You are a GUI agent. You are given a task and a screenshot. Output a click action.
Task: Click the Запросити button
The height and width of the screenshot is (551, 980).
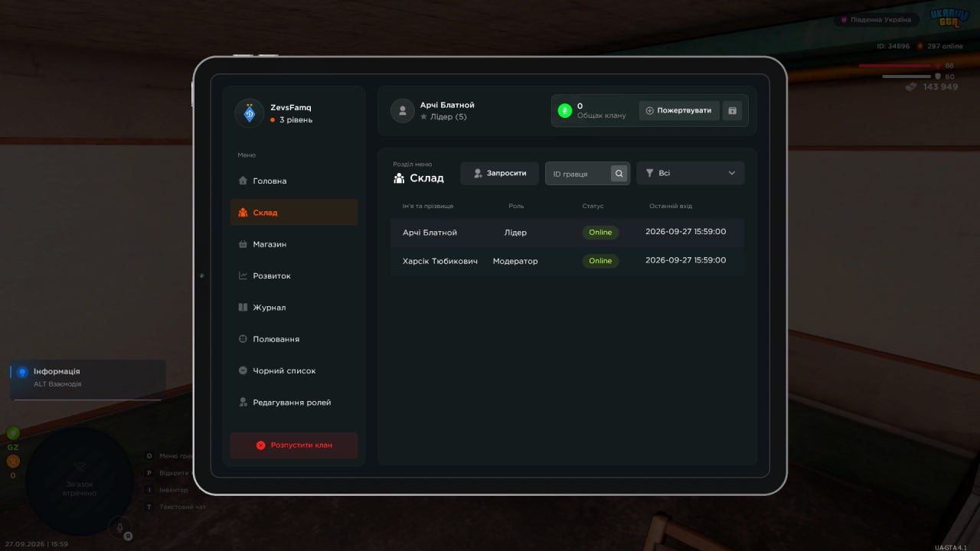(499, 174)
